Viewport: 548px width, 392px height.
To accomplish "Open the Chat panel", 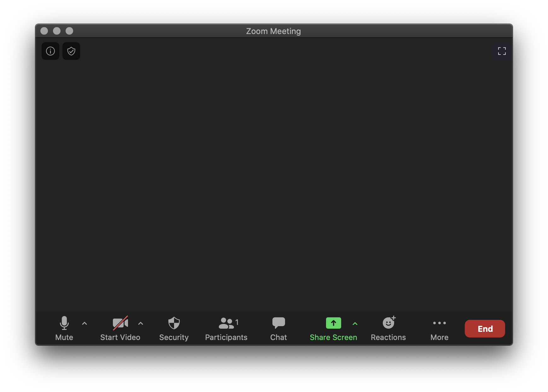I will (279, 329).
